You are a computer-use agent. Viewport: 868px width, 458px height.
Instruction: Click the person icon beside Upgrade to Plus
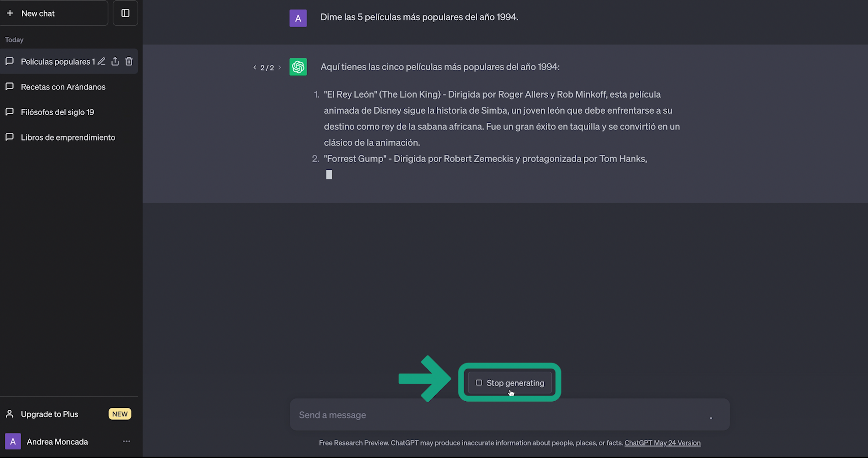[x=9, y=414]
